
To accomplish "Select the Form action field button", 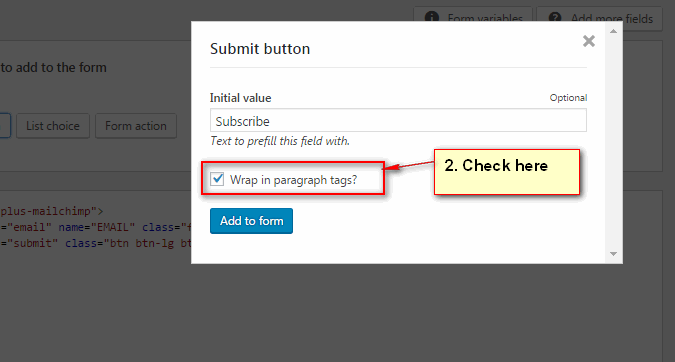I will pyautogui.click(x=136, y=126).
